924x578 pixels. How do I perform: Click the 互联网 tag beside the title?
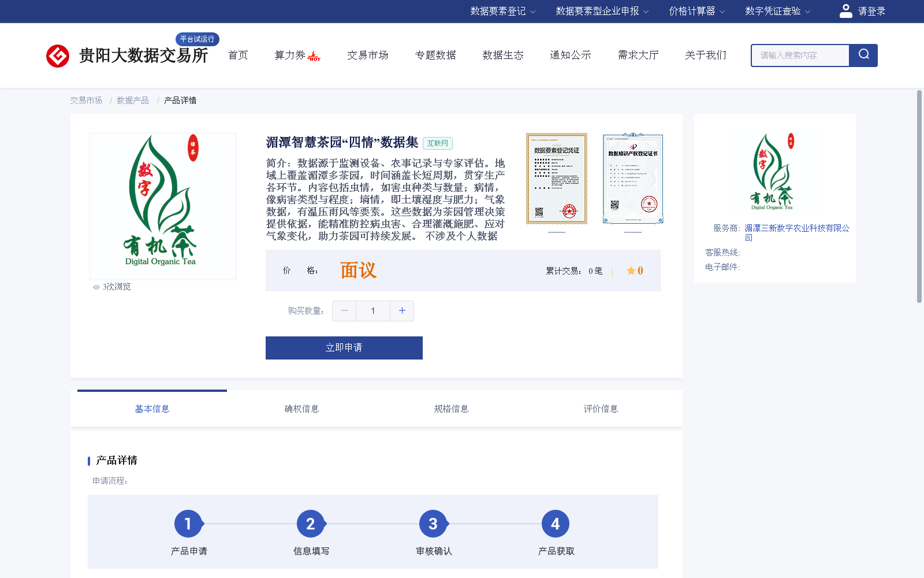438,143
